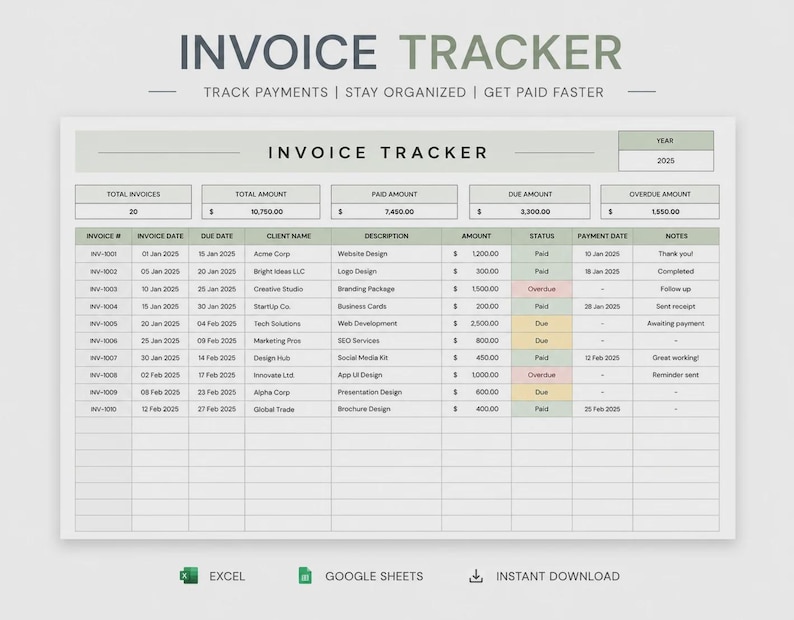Click the INVOICE DATE column header
The width and height of the screenshot is (794, 620).
[x=160, y=236]
